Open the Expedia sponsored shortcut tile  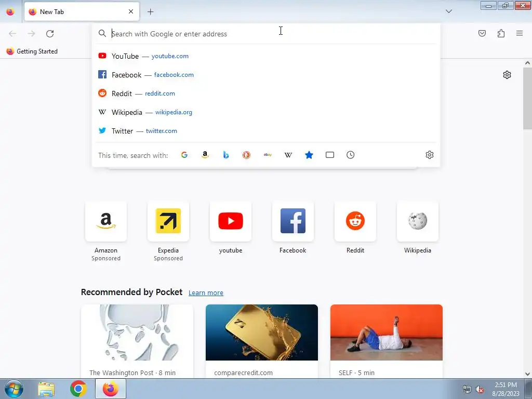[168, 221]
